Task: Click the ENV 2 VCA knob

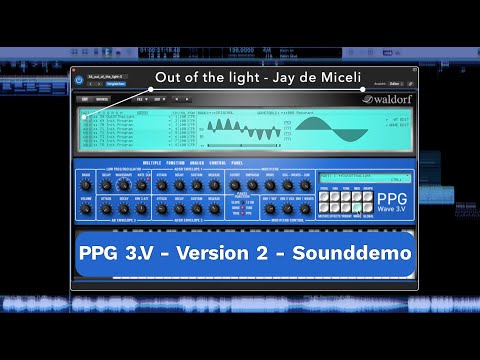Action: tap(287, 209)
